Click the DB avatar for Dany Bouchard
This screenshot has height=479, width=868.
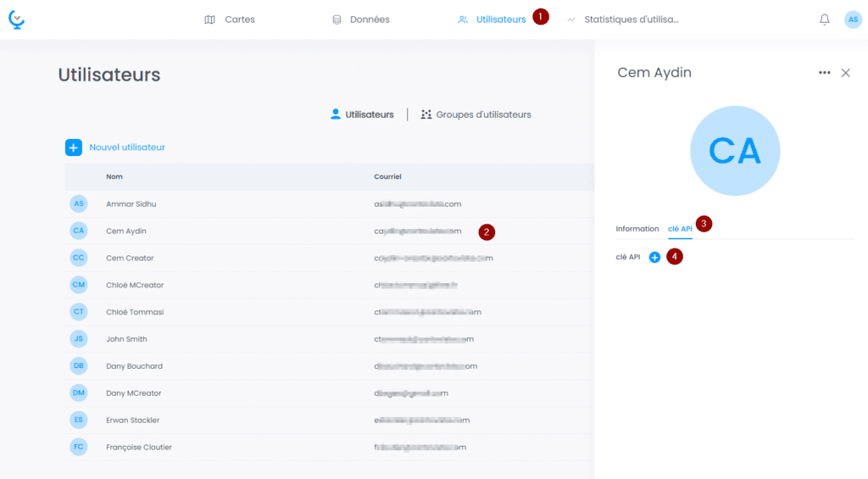79,366
